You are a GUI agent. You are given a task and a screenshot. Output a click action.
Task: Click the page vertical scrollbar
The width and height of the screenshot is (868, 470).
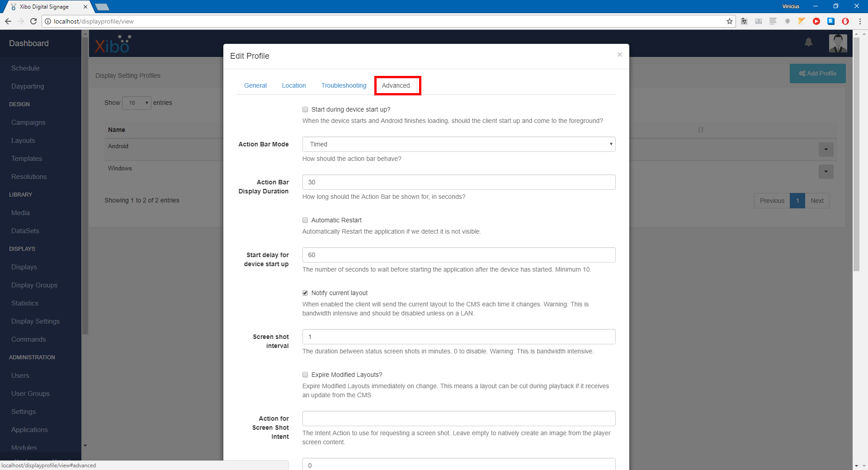[x=856, y=155]
